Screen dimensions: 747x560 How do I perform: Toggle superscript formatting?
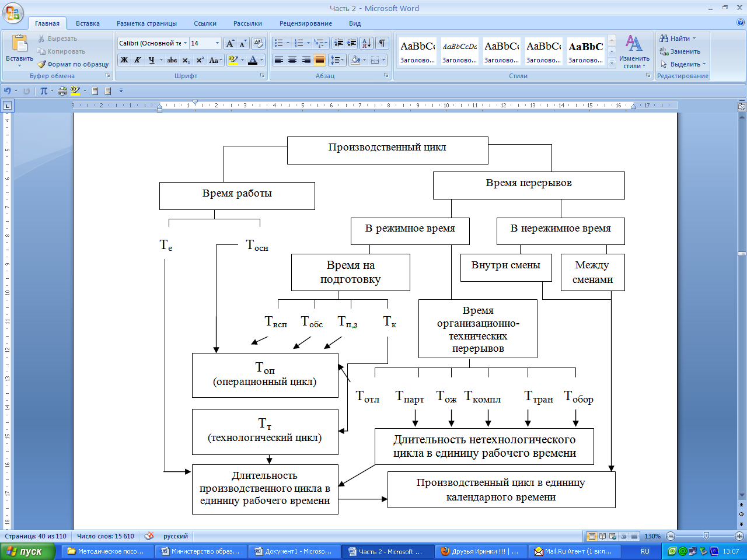200,60
